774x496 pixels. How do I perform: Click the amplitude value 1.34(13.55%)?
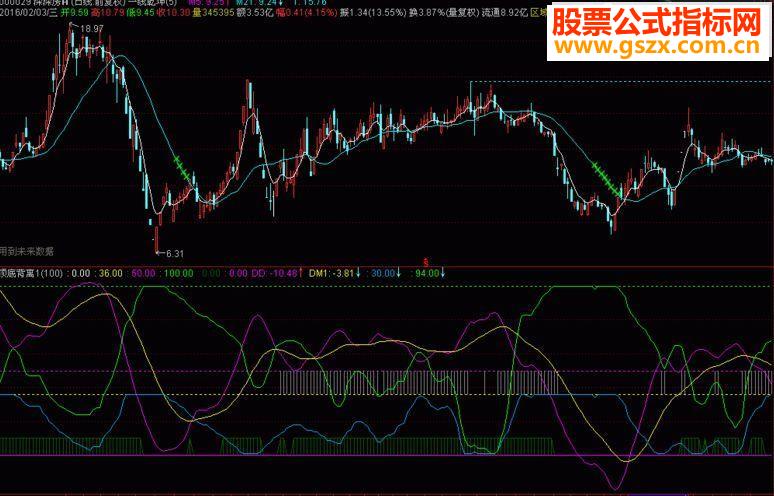click(378, 12)
